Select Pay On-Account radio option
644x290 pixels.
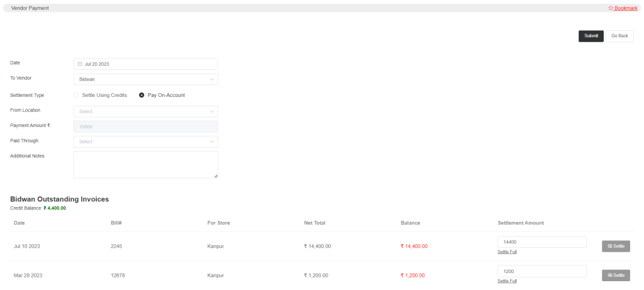pos(142,95)
